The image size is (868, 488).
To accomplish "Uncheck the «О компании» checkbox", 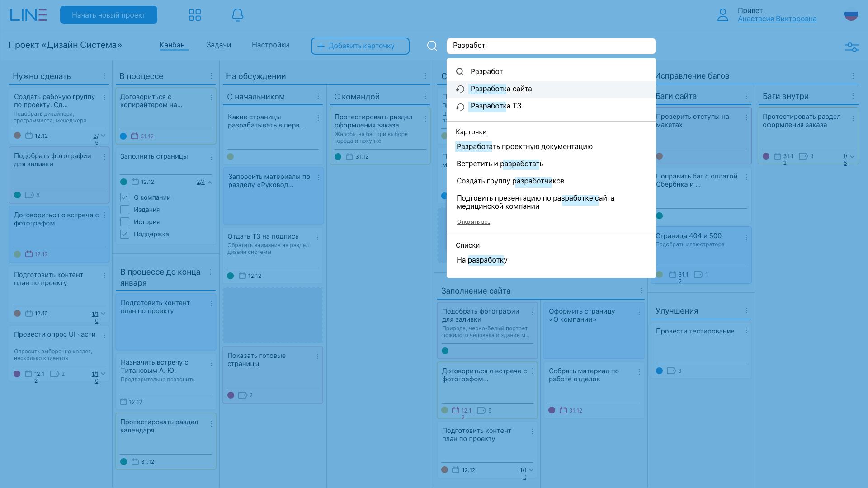I will (x=125, y=197).
